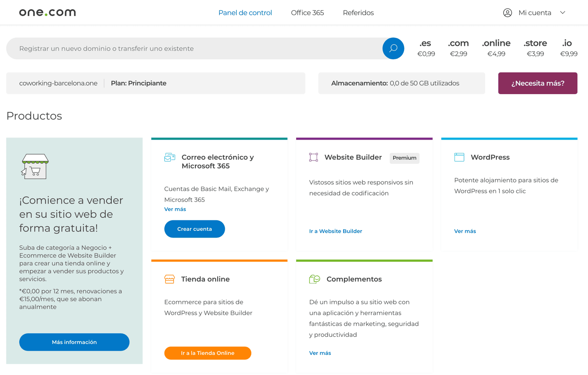Click Ver más in the WordPress card

pos(465,231)
